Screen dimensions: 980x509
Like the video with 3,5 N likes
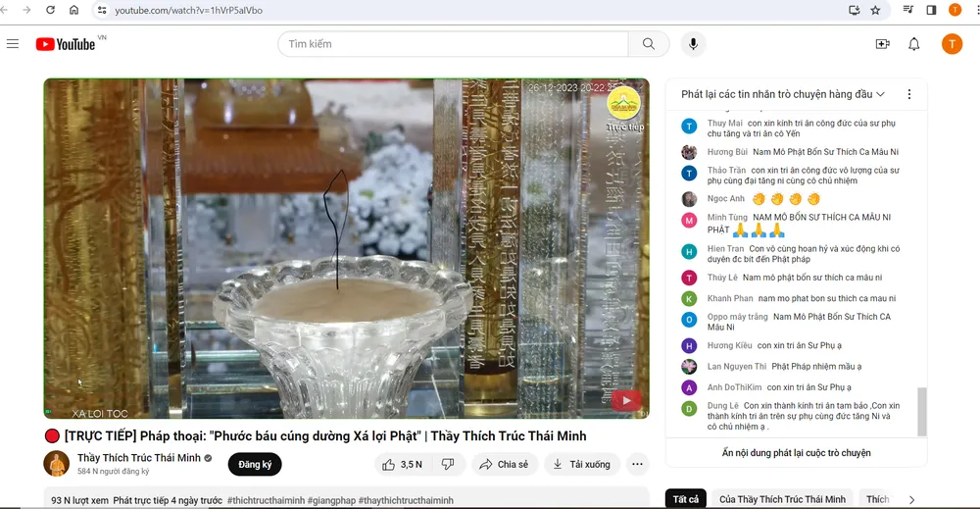pyautogui.click(x=402, y=464)
